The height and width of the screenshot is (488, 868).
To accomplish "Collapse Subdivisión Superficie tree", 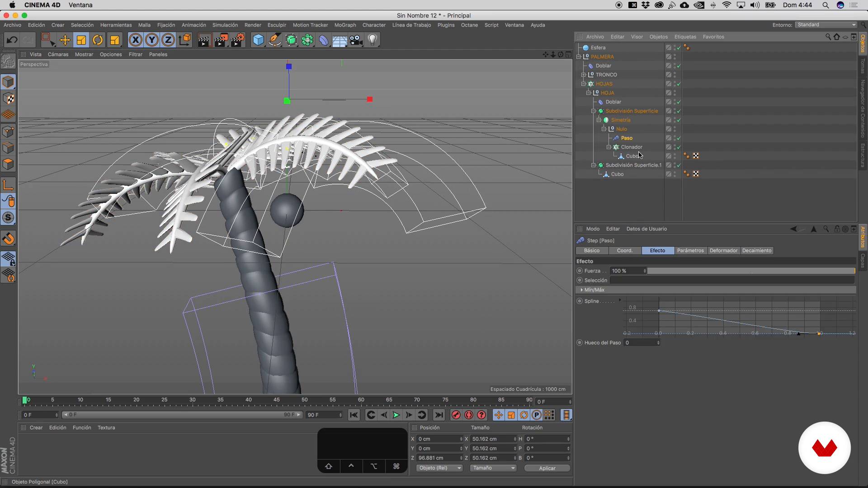I will 594,111.
